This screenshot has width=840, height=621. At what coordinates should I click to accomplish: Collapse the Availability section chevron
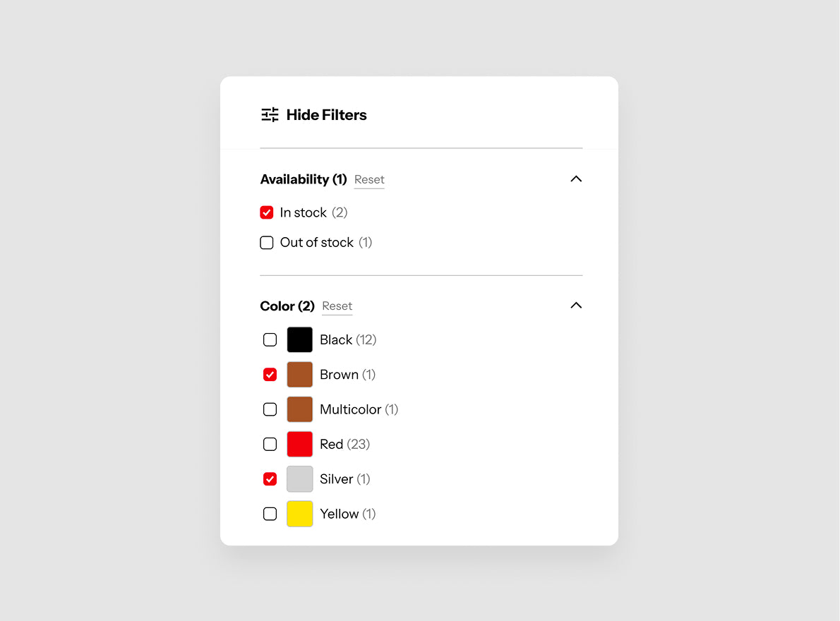576,179
